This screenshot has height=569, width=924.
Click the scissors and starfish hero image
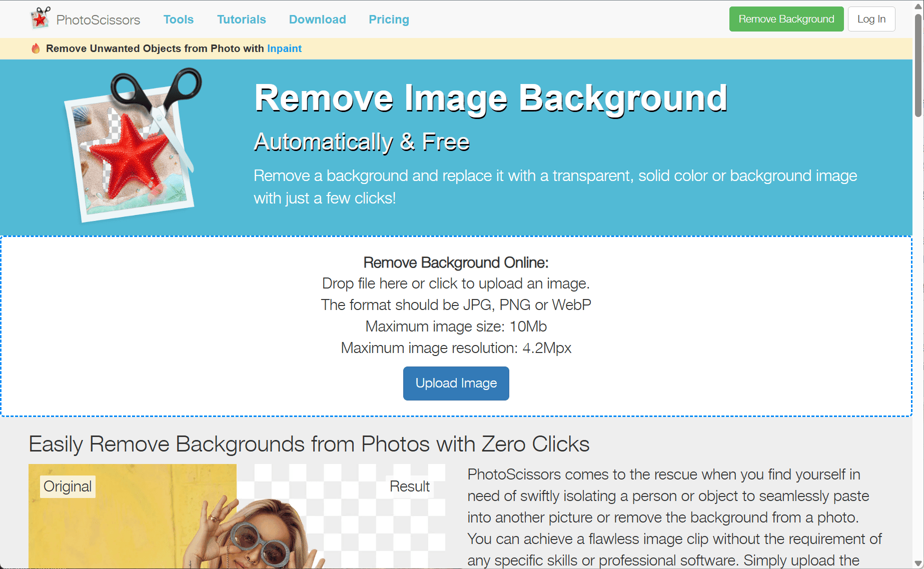(x=133, y=146)
